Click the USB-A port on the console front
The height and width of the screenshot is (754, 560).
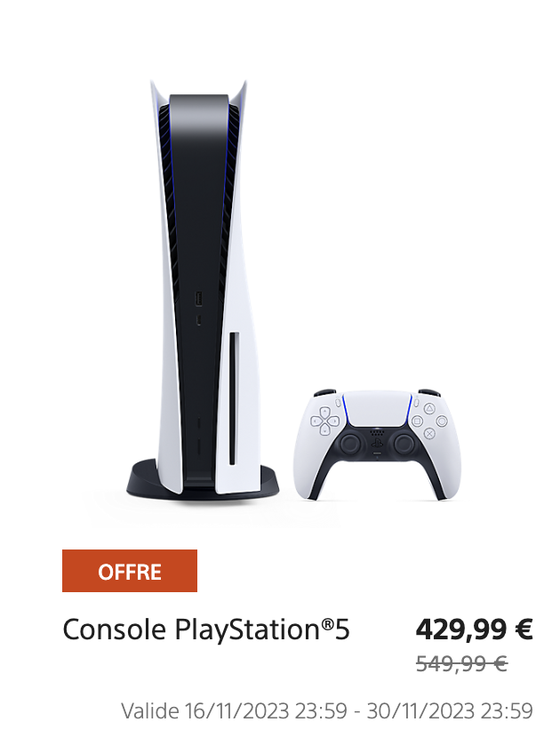(198, 299)
